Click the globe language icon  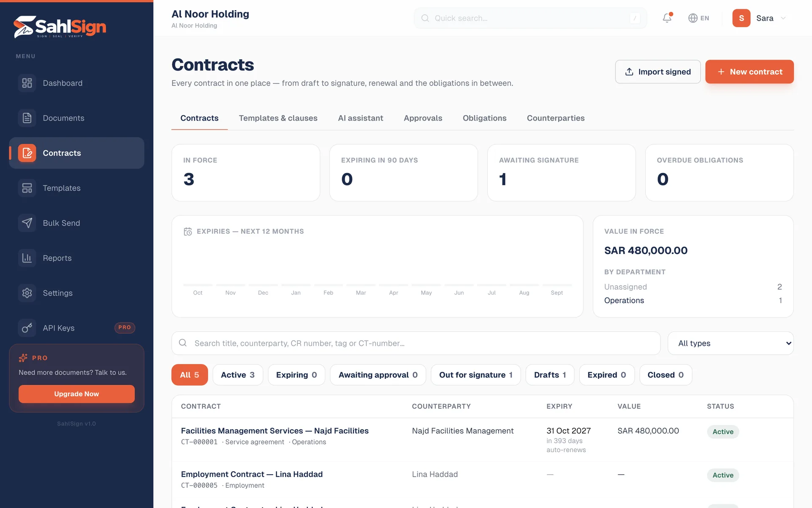[x=693, y=18]
